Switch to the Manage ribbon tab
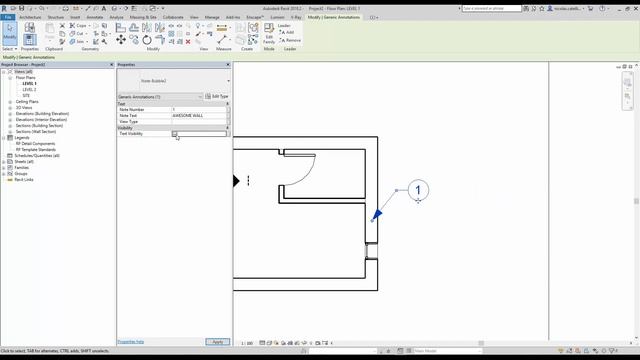640x360 pixels. coord(212,17)
